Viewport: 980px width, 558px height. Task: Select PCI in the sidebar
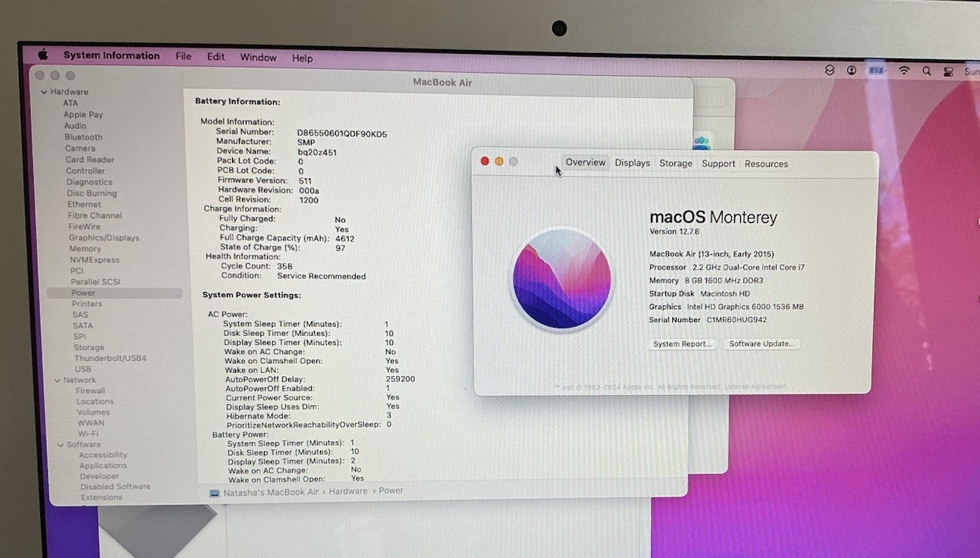77,271
